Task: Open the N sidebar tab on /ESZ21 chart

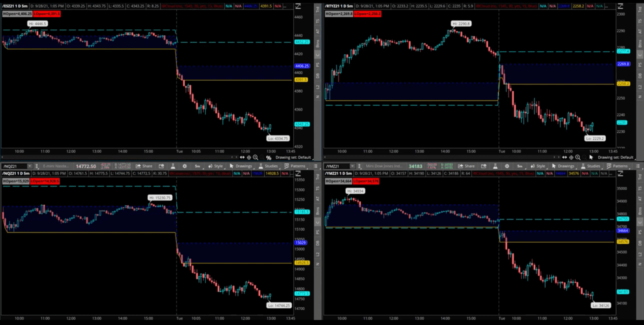Action: (x=318, y=97)
